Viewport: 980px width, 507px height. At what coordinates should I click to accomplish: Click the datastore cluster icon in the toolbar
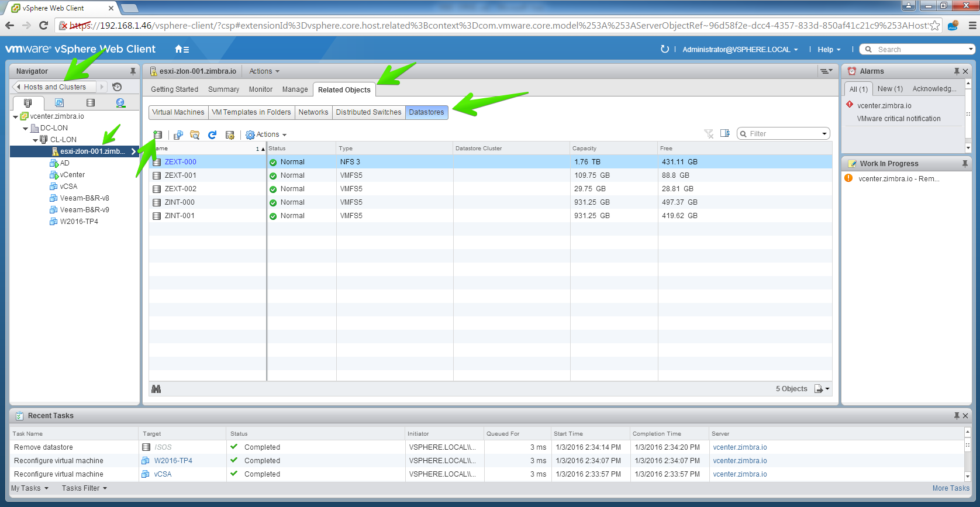click(178, 135)
